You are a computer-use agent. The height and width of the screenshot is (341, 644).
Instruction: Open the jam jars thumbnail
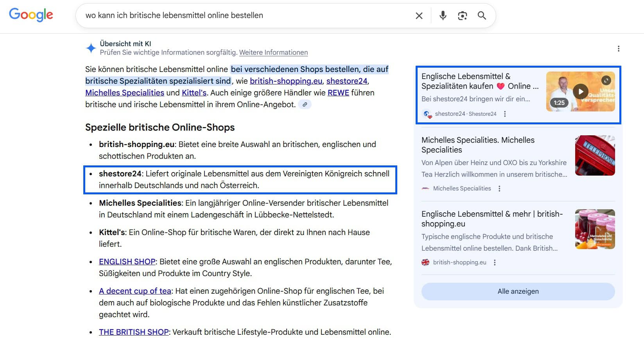(595, 229)
